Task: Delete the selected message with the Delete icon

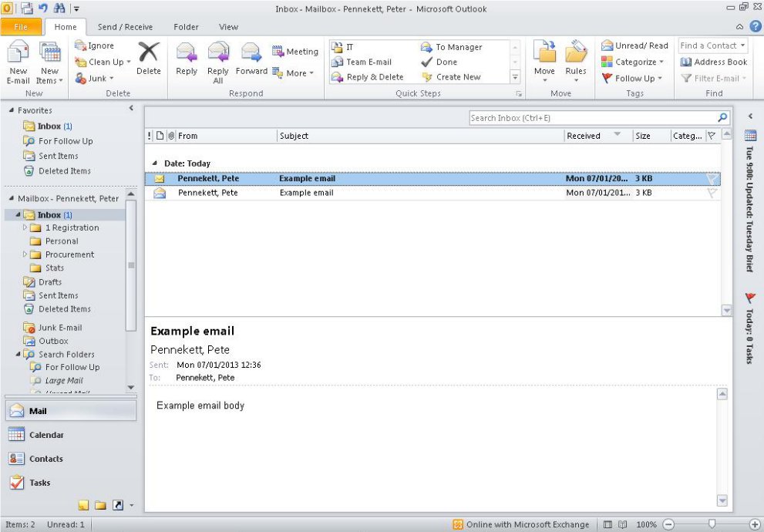Action: tap(148, 54)
